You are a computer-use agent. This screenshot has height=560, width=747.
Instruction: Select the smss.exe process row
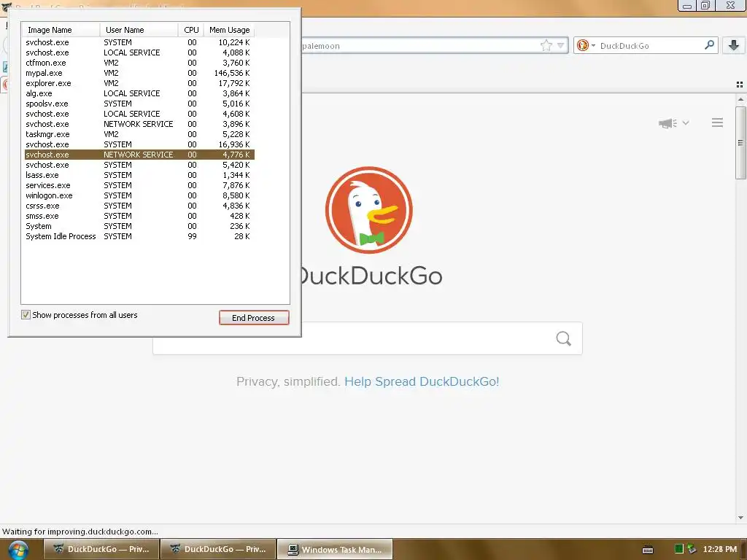139,216
